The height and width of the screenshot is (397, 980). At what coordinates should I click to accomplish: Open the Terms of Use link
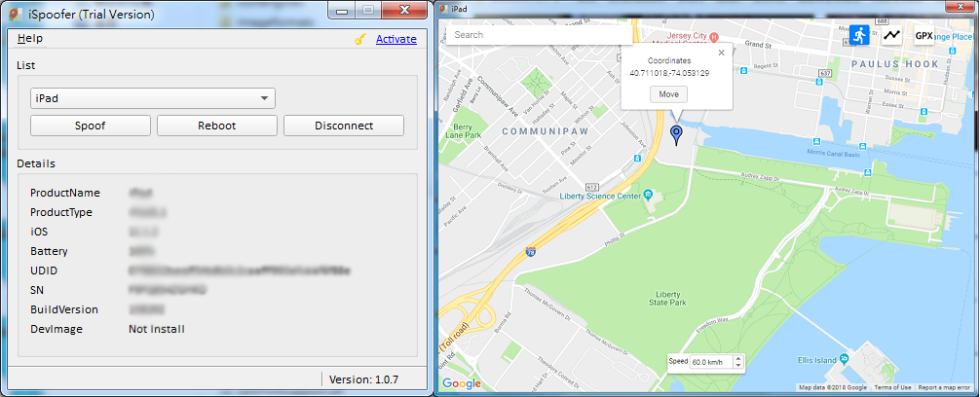click(892, 387)
